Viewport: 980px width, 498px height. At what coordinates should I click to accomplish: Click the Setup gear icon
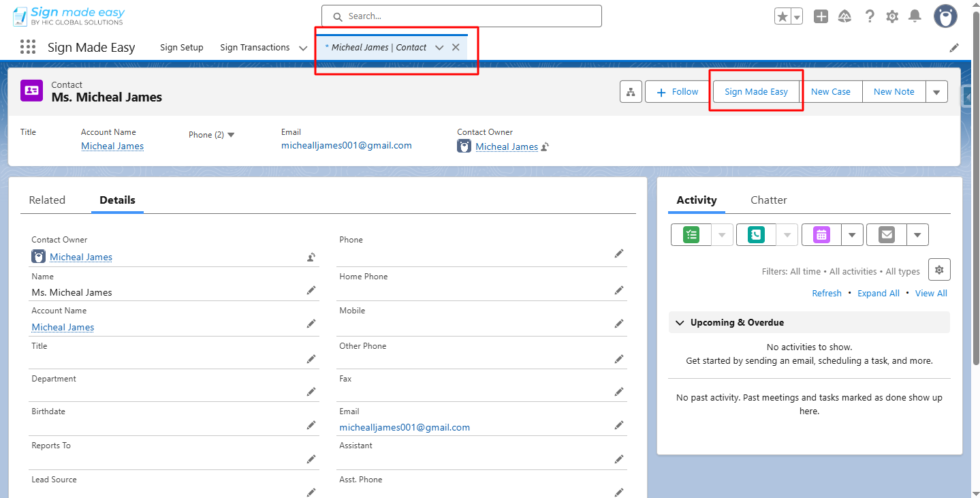pyautogui.click(x=891, y=16)
